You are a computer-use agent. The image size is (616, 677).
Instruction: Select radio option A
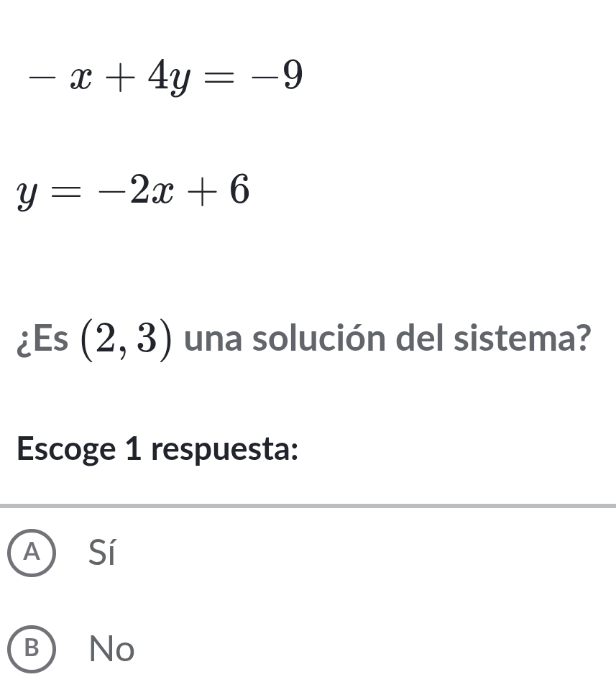32,552
